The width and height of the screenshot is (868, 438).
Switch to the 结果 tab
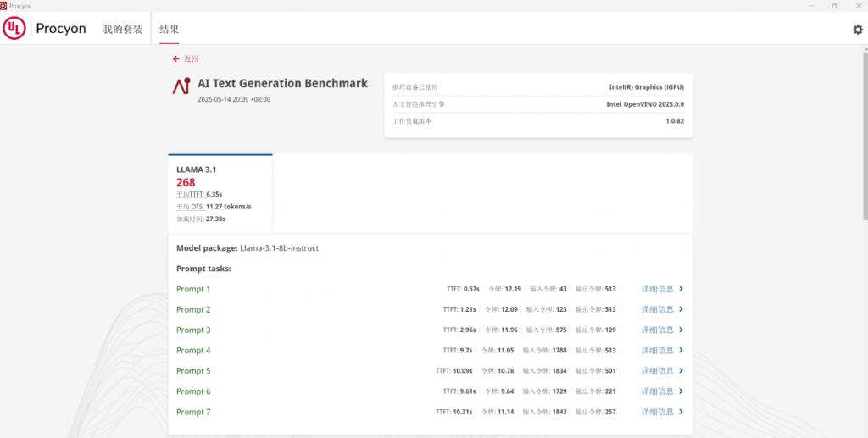coord(170,29)
